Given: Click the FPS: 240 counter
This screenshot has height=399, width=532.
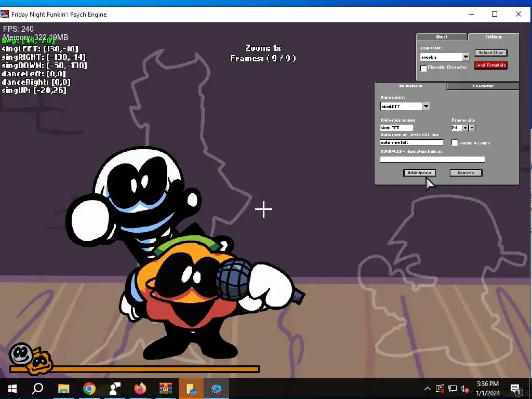Looking at the screenshot, I should click(18, 29).
